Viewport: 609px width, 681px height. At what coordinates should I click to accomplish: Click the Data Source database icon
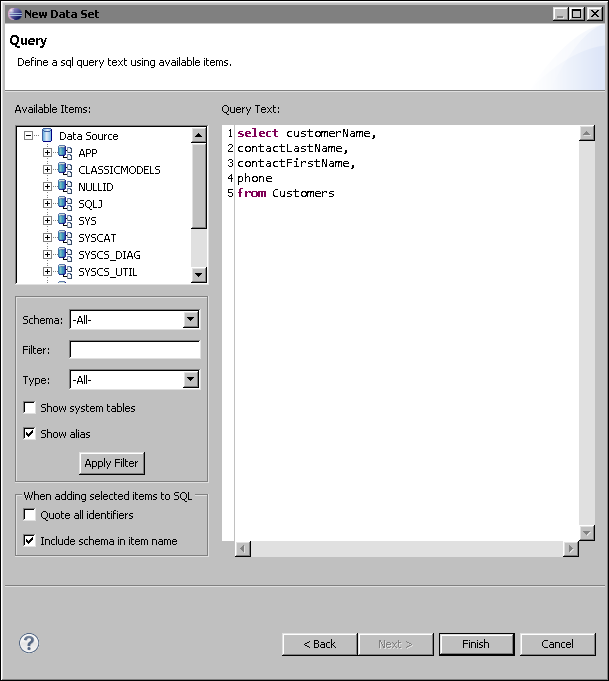(47, 136)
